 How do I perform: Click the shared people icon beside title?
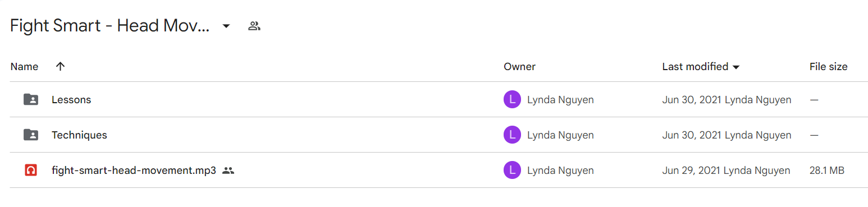click(254, 26)
